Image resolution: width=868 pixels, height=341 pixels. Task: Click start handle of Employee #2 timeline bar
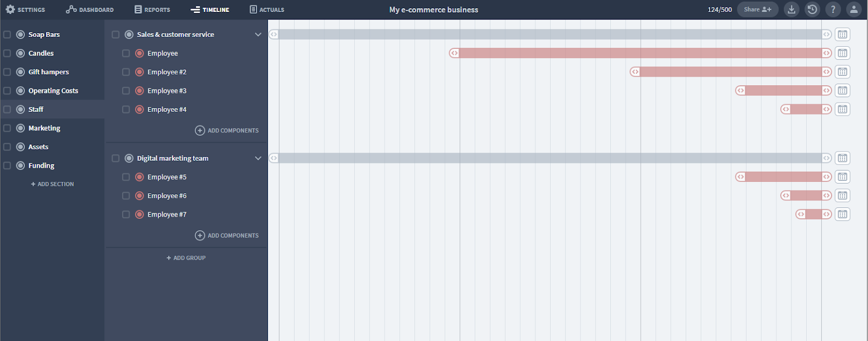click(635, 72)
